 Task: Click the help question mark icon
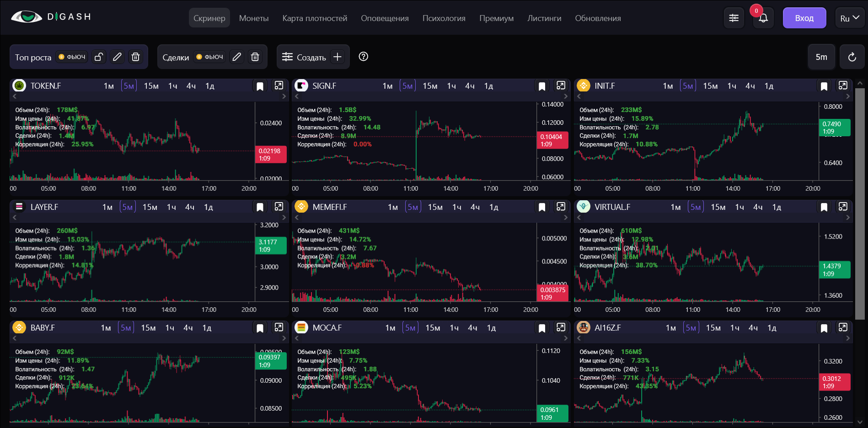363,57
